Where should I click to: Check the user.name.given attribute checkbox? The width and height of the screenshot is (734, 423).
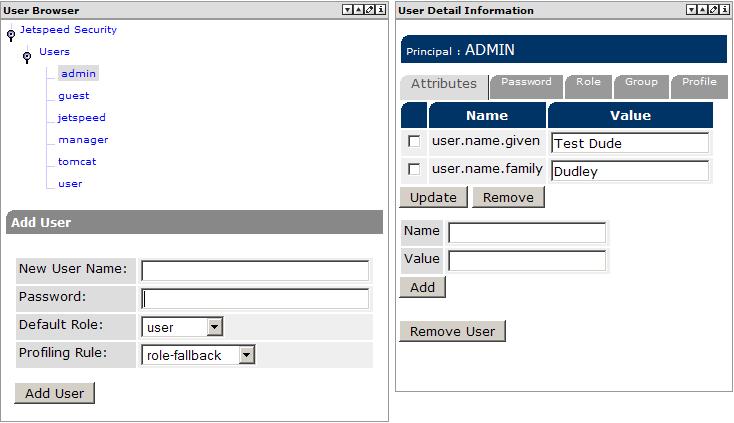(x=414, y=142)
